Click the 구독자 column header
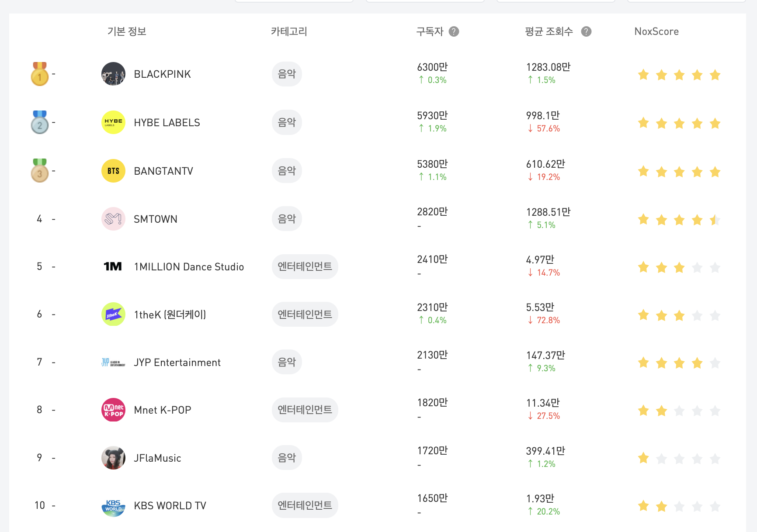757x532 pixels. tap(430, 31)
